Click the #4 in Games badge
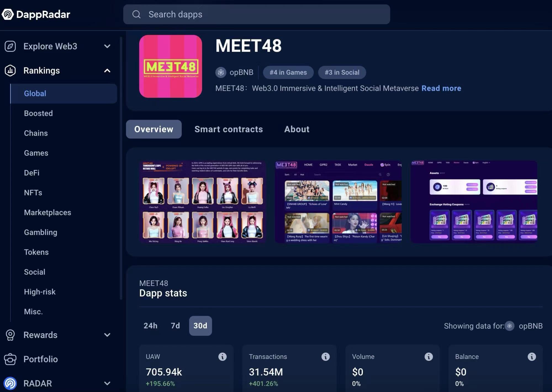Viewport: 552px width, 392px height. pos(288,72)
